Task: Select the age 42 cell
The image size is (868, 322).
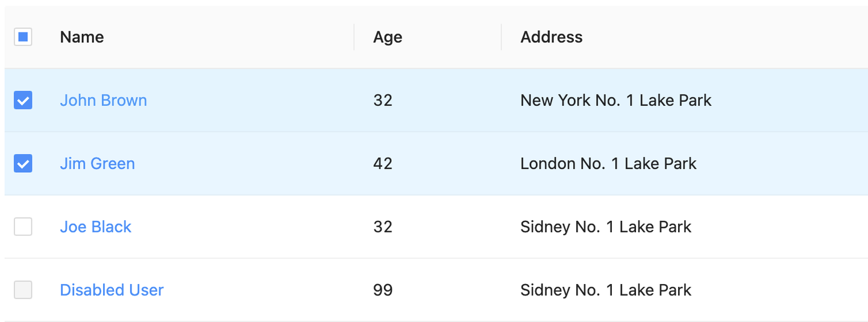Action: [383, 164]
